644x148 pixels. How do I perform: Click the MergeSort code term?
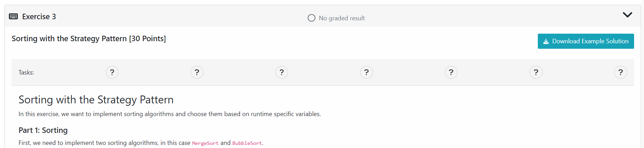point(205,143)
